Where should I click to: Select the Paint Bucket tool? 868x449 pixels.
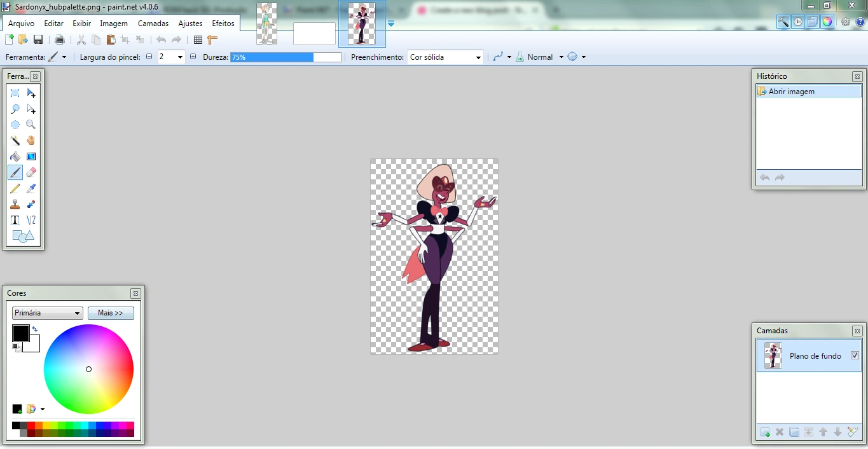(x=15, y=156)
